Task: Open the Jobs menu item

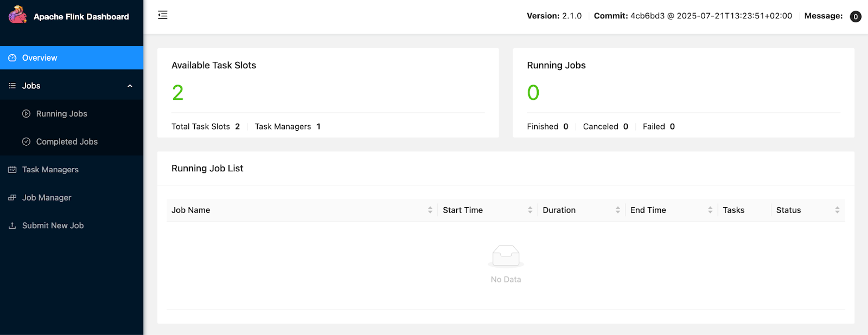Action: click(72, 86)
